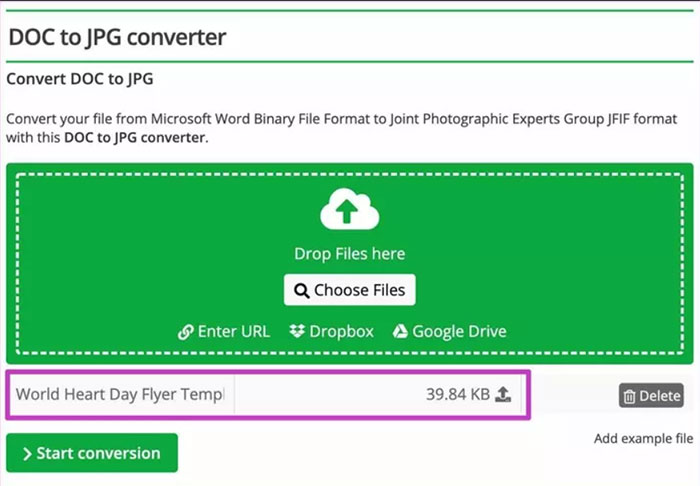Click the chain link icon beside Enter URL
The image size is (700, 486).
click(x=185, y=332)
